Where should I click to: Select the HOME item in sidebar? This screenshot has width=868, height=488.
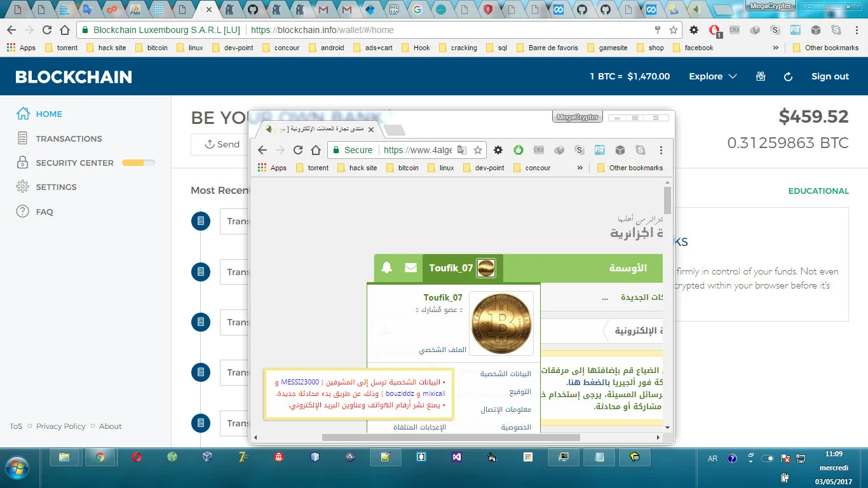49,114
